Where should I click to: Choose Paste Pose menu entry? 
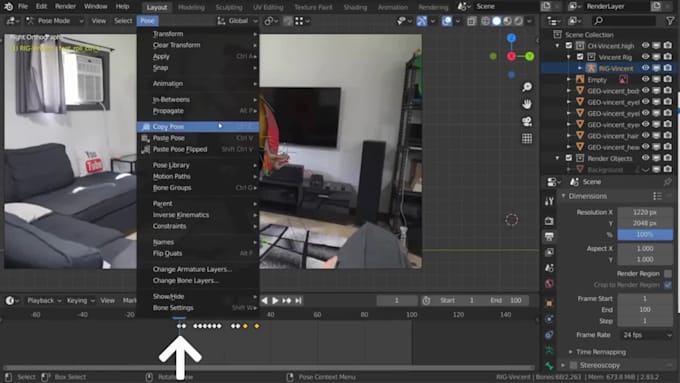198,138
